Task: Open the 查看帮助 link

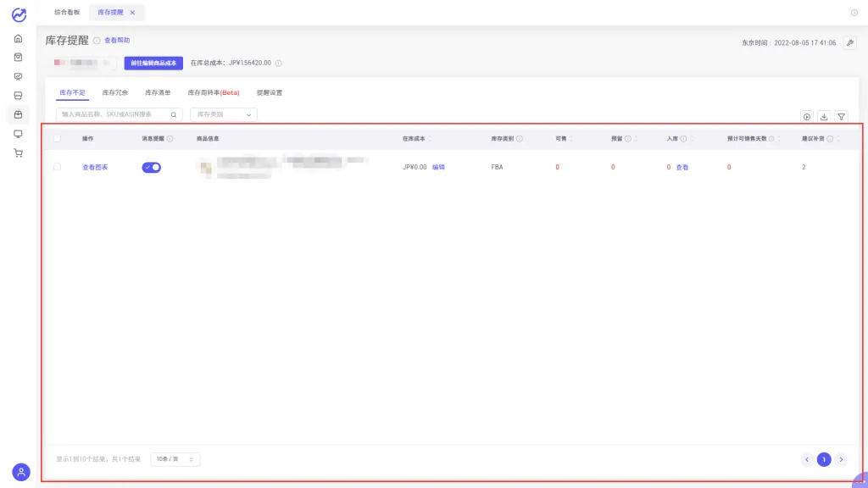Action: pos(117,41)
